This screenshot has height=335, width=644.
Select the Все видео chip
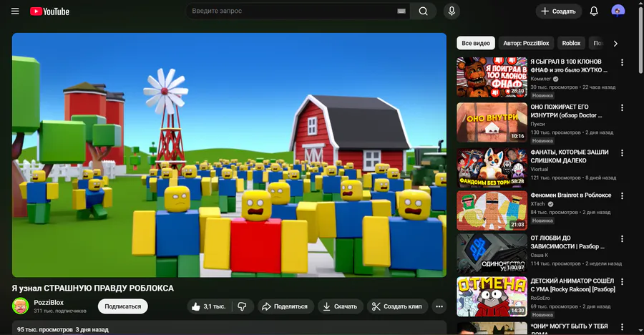pos(476,43)
